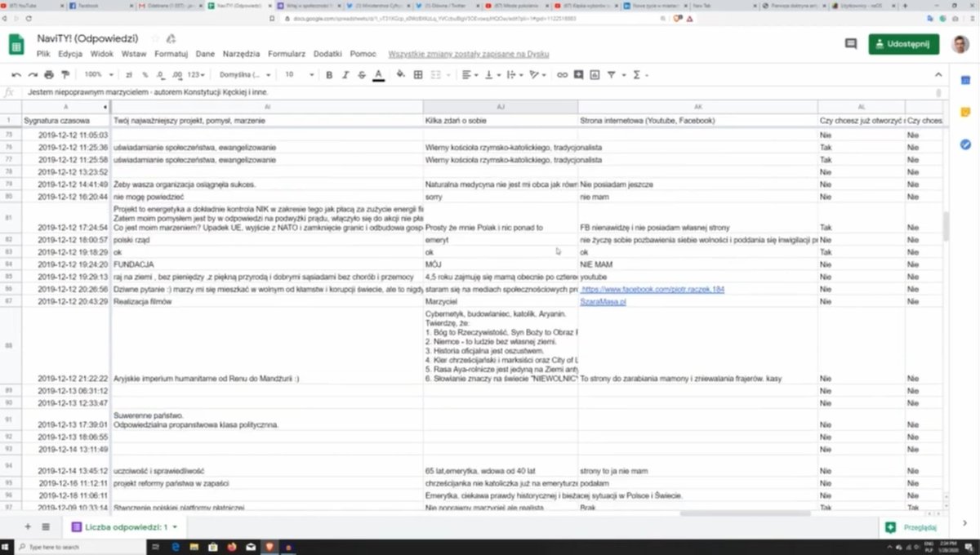Open the Narzędzia menu
This screenshot has width=980, height=555.
point(241,54)
